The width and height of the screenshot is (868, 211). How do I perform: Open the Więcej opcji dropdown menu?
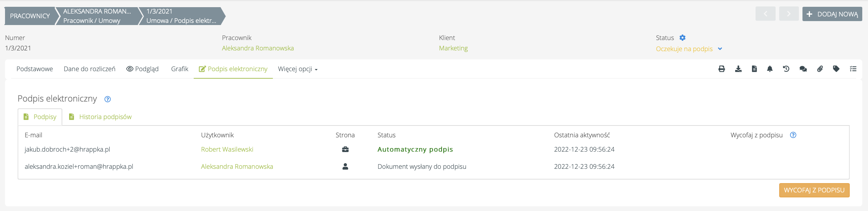pos(298,69)
